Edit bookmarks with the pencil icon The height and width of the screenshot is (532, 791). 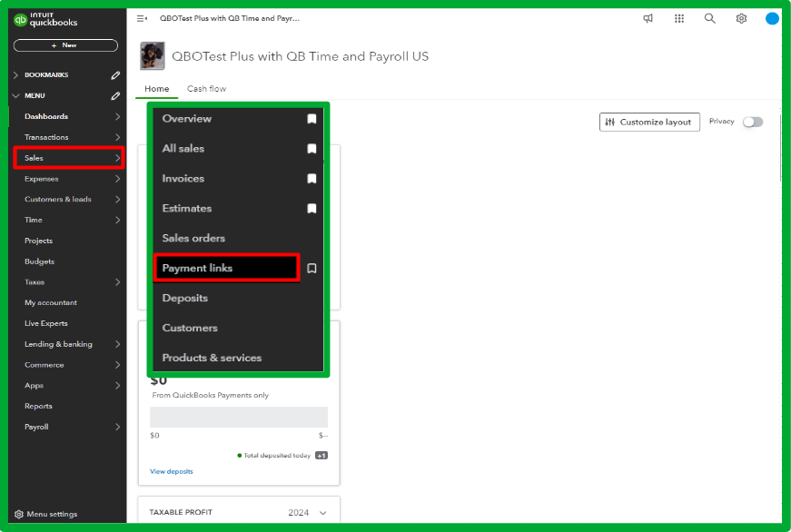coord(115,75)
